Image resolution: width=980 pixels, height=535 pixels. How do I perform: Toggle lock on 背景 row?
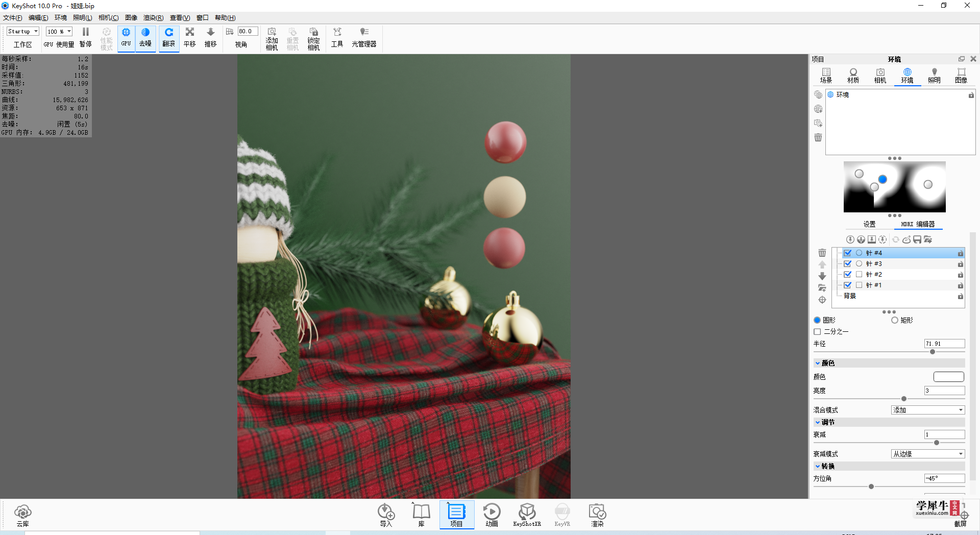961,297
